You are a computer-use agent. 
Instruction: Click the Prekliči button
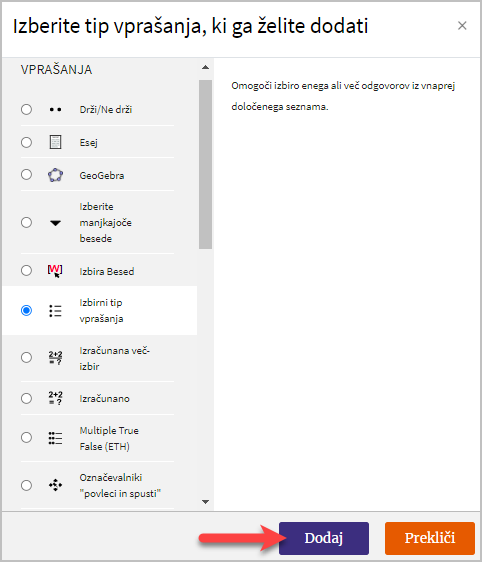pyautogui.click(x=430, y=538)
